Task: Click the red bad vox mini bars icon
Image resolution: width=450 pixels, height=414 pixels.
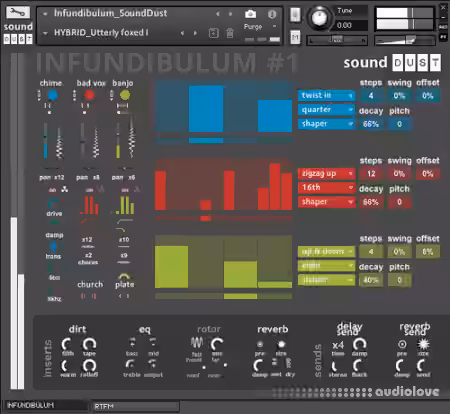Action: 89,205
